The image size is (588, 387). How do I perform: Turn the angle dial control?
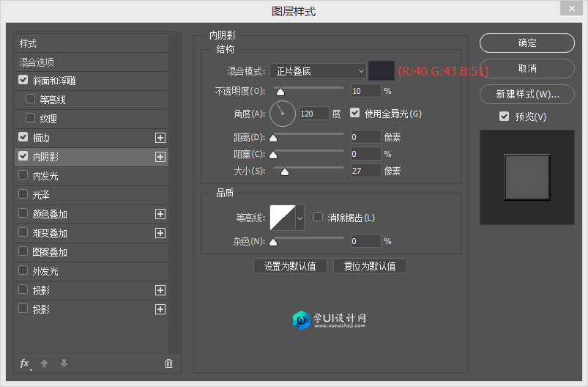tap(282, 114)
